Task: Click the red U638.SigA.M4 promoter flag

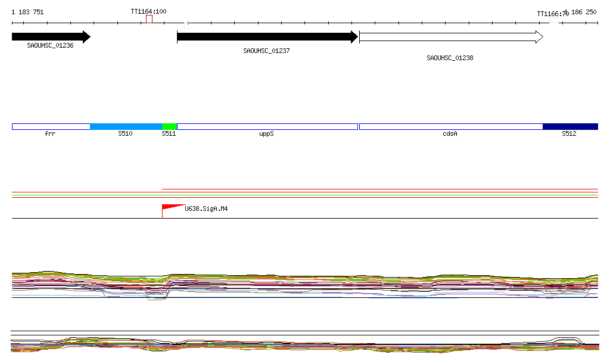Action: (x=171, y=207)
